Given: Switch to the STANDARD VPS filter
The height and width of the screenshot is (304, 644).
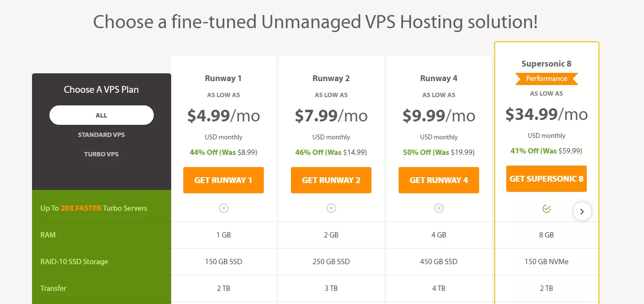Looking at the screenshot, I should 101,135.
